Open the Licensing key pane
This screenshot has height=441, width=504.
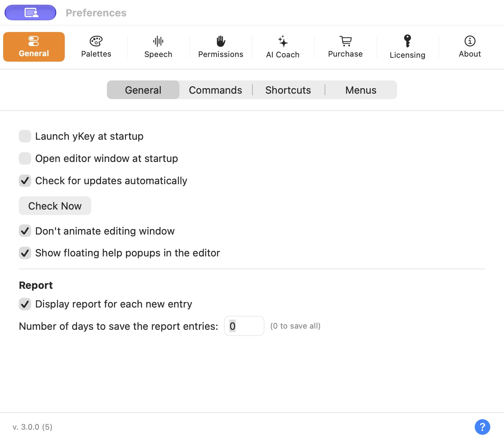(407, 47)
